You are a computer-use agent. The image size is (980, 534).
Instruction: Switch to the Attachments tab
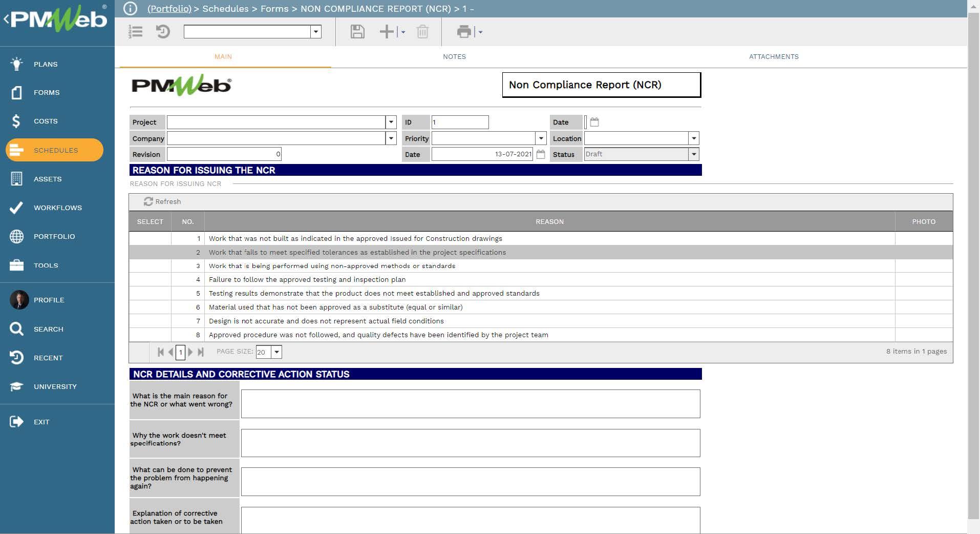pos(773,57)
